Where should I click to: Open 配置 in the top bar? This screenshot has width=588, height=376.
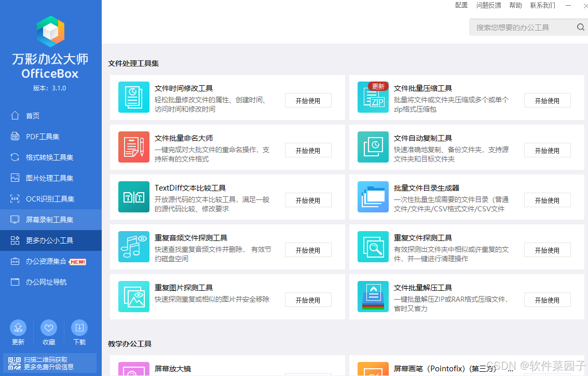461,5
